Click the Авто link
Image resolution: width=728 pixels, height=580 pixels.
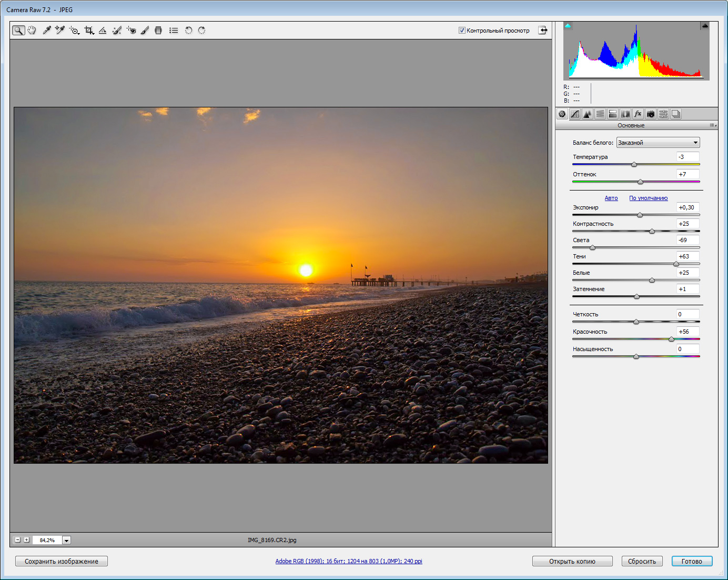611,198
